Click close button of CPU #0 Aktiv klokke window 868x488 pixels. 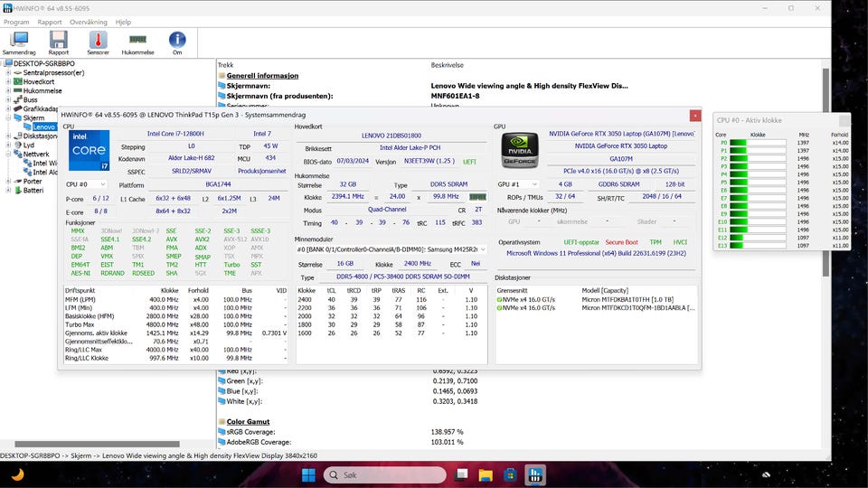[844, 120]
